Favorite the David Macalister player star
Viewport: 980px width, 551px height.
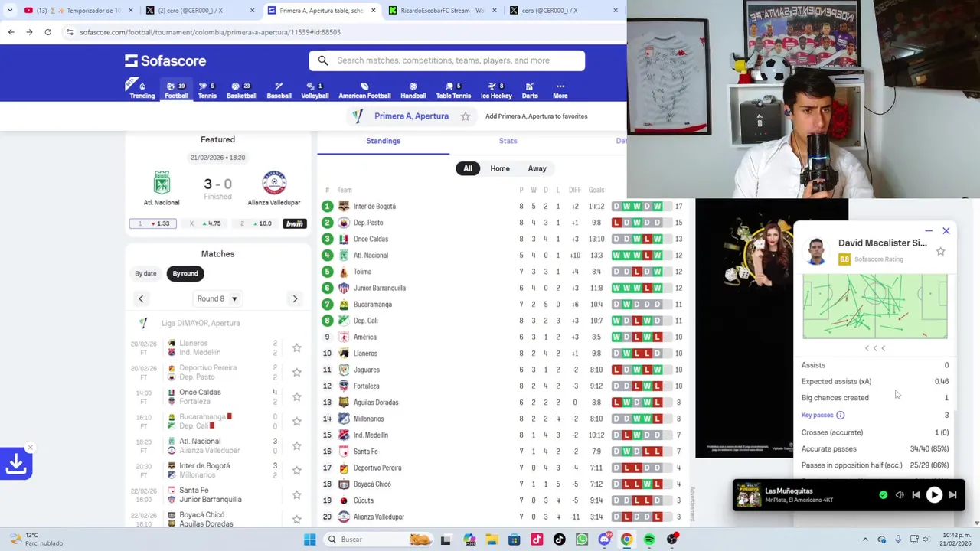click(x=940, y=251)
